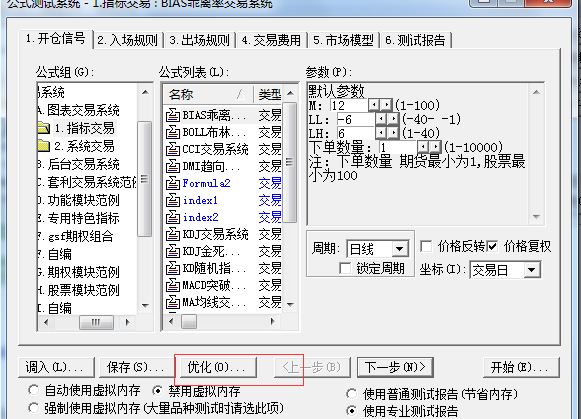Image resolution: width=581 pixels, height=419 pixels.
Task: Select the BIAS乖离 formula icon
Action: click(173, 115)
